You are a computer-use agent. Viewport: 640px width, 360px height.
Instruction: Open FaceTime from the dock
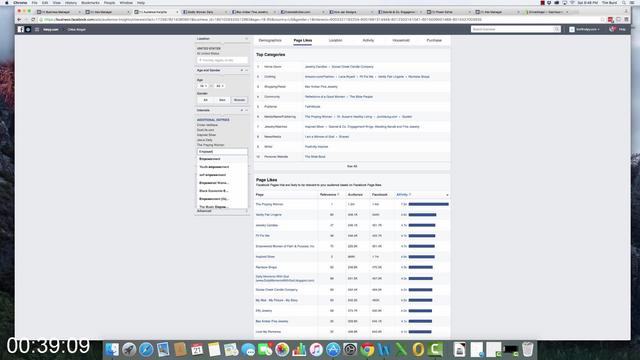click(x=265, y=349)
